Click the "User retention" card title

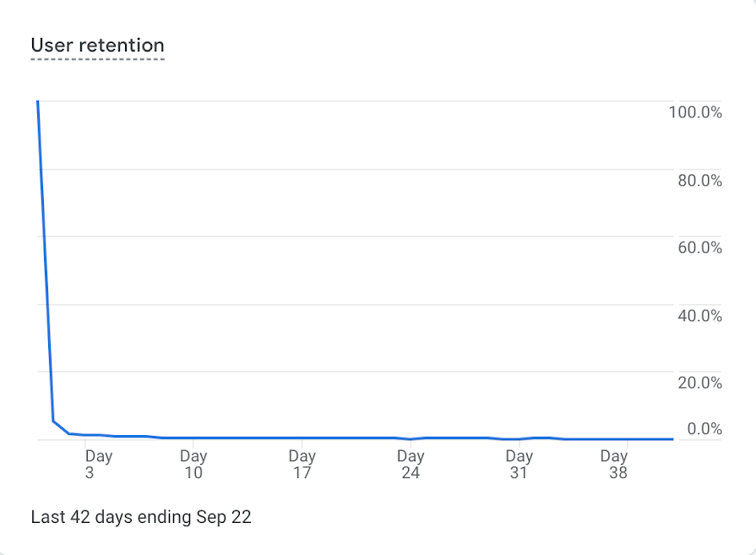pyautogui.click(x=97, y=46)
